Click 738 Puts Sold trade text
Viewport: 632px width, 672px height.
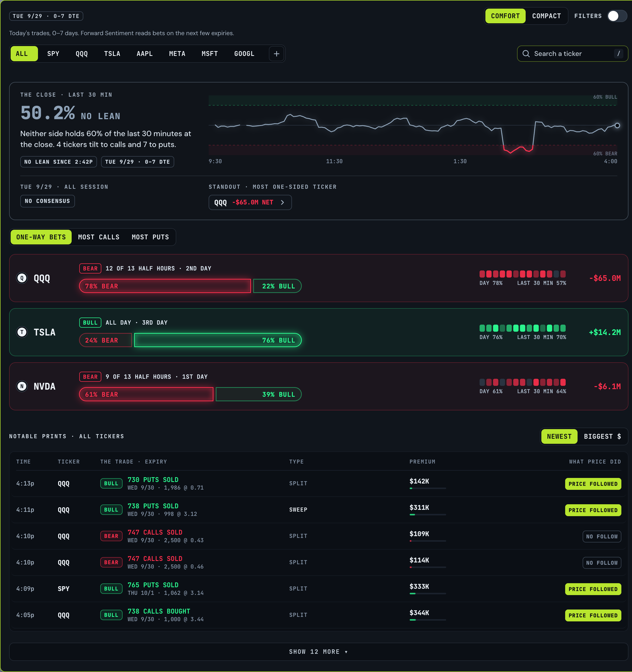coord(153,506)
